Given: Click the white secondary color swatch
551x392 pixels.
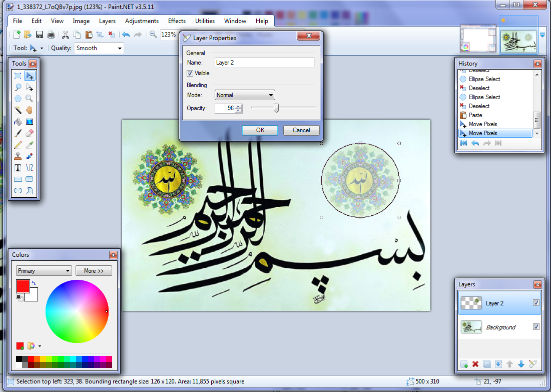Looking at the screenshot, I should [34, 296].
